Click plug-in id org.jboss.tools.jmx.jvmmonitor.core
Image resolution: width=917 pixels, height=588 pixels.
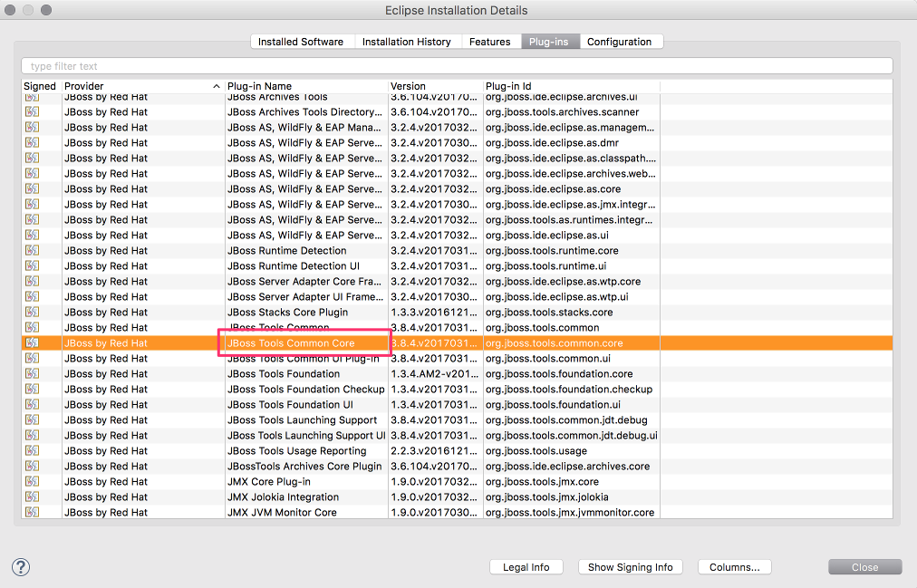[570, 512]
